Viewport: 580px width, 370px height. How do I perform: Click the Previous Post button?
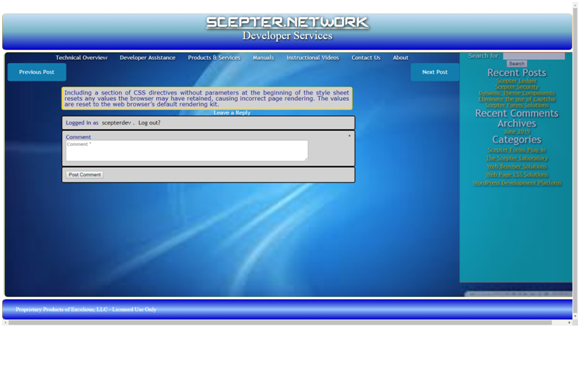pos(37,72)
